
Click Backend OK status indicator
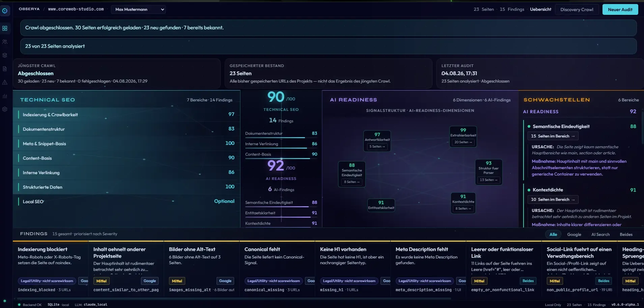(x=30, y=305)
